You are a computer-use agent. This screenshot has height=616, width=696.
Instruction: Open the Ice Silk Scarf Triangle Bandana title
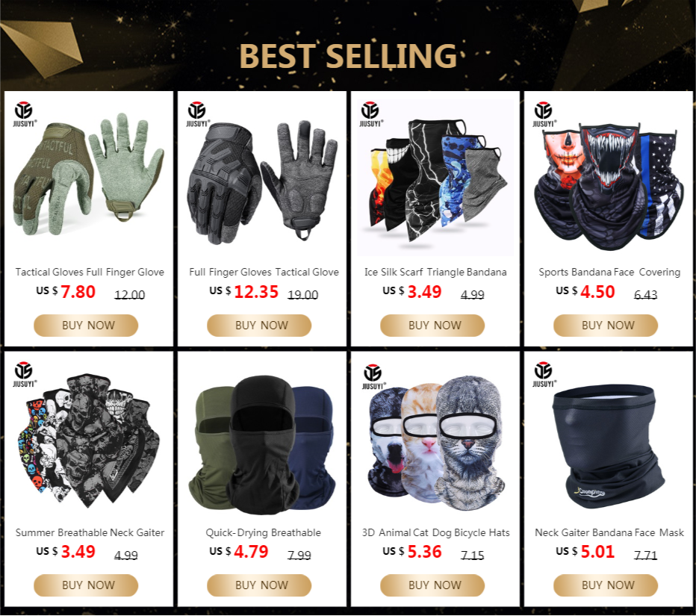[435, 272]
